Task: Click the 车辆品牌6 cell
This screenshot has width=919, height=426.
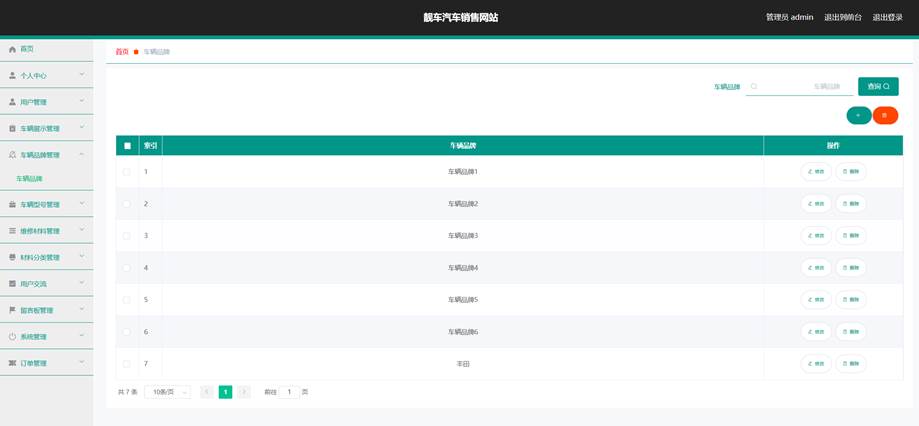Action: 462,332
